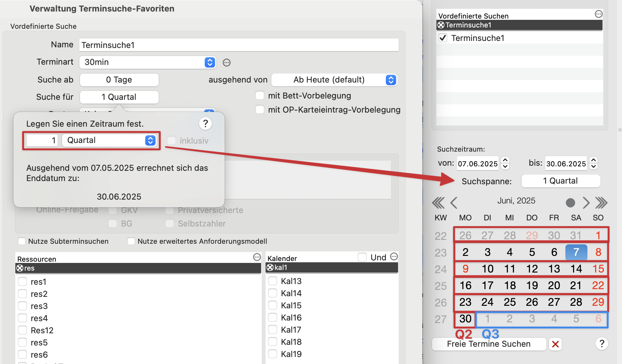Screen dimensions: 622x364
Task: Check calendar Kal16
Action: click(273, 318)
